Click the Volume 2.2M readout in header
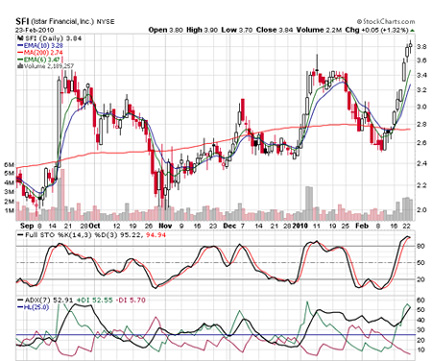432x361 pixels. pyautogui.click(x=319, y=30)
